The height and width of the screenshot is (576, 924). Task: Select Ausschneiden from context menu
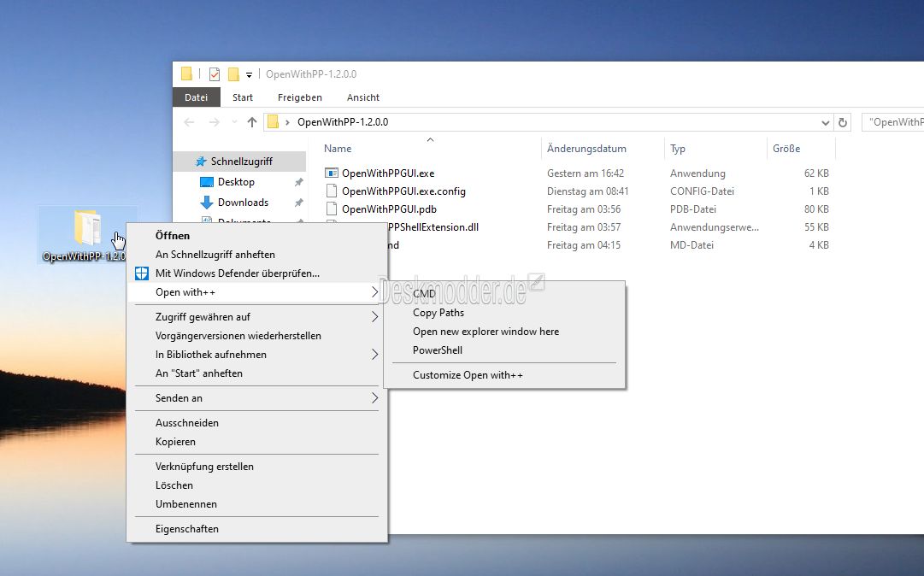pos(257,423)
